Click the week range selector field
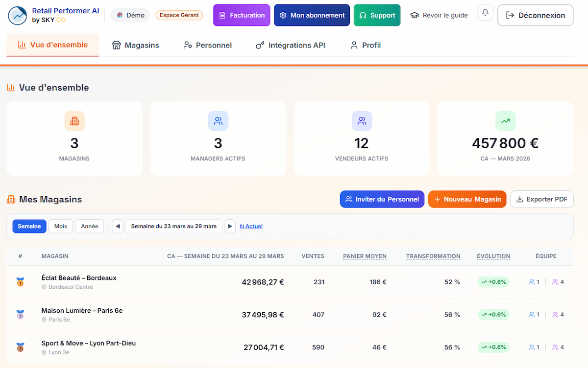 pyautogui.click(x=174, y=226)
